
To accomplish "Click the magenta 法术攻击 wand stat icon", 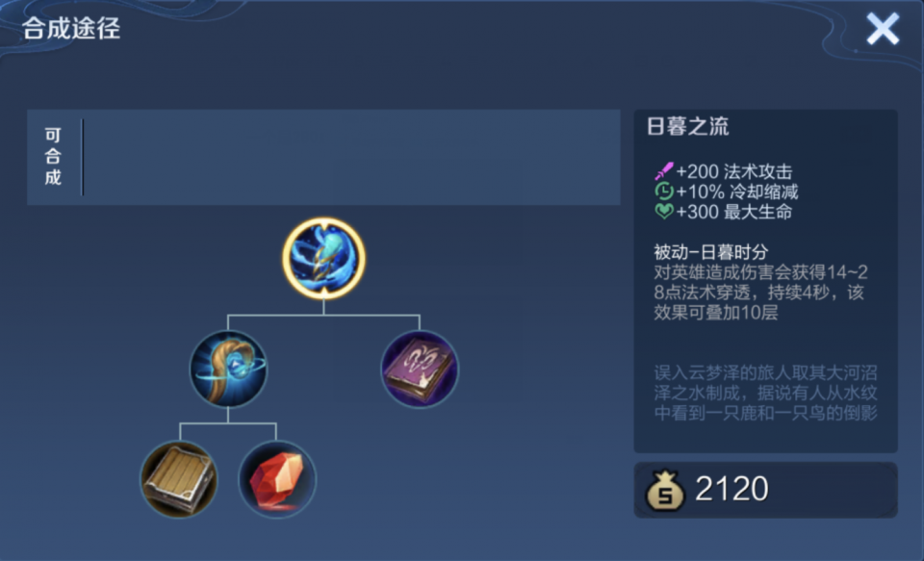I will click(x=663, y=171).
